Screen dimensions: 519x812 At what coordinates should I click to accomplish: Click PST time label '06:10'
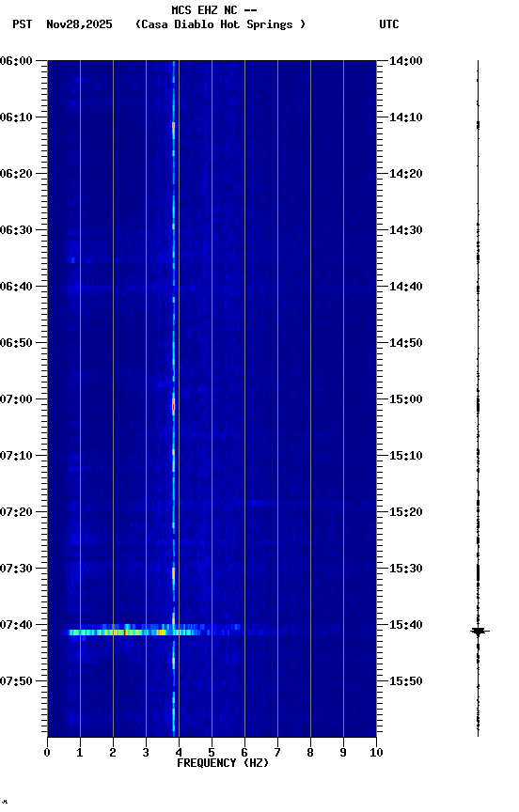pos(16,117)
